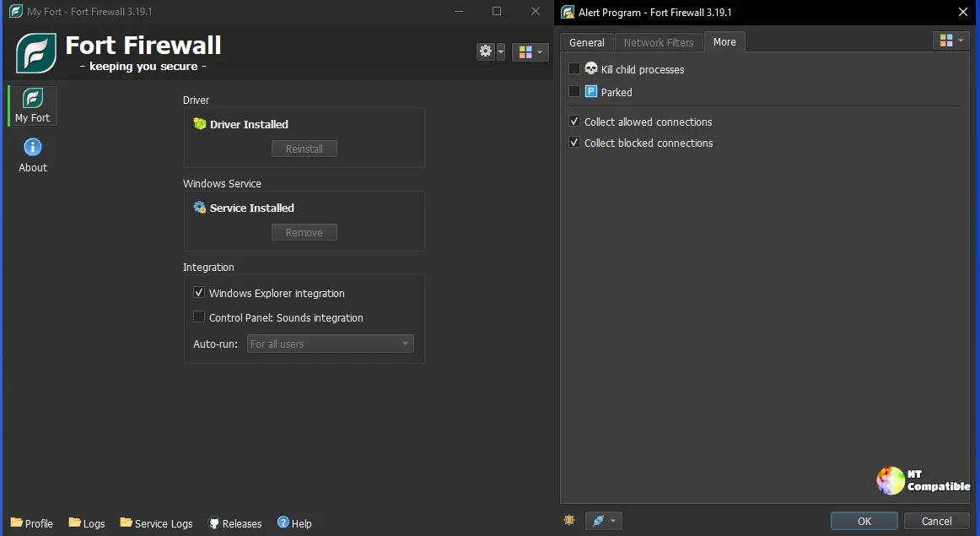Click the skull icon beside Kill child processes
980x536 pixels.
[x=591, y=69]
